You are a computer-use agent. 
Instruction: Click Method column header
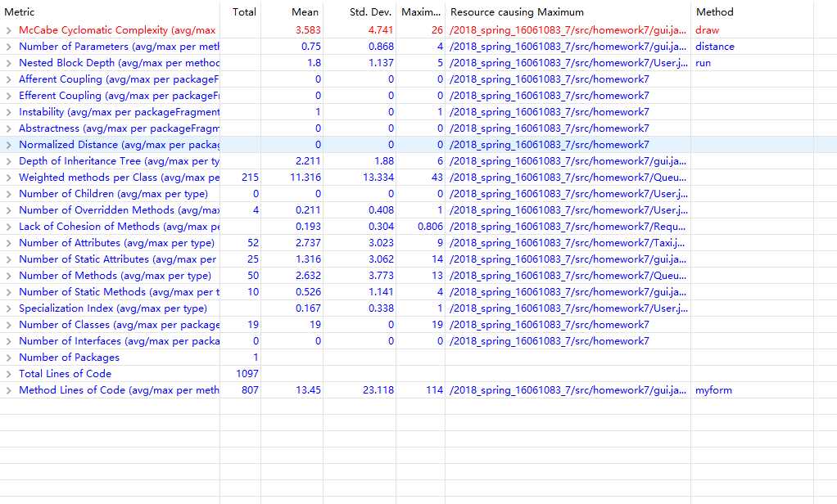[x=714, y=11]
